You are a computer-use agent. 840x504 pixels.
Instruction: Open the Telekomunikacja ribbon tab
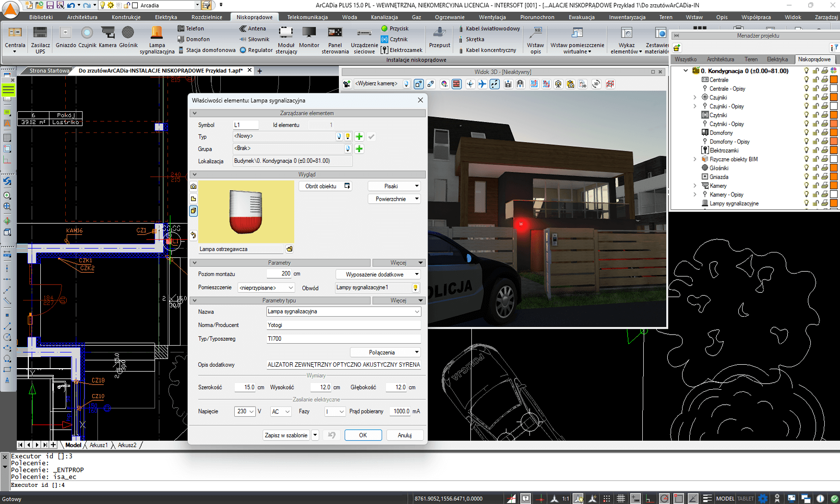click(307, 17)
